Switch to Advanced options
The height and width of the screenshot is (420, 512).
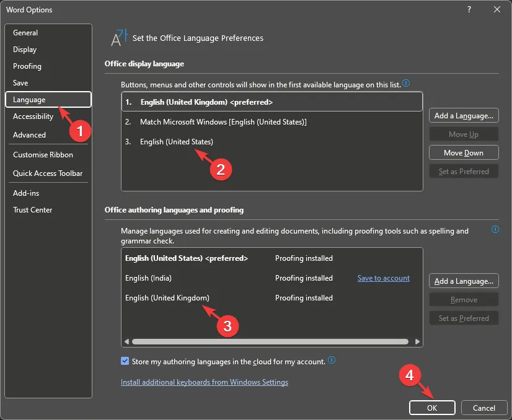tap(48, 135)
